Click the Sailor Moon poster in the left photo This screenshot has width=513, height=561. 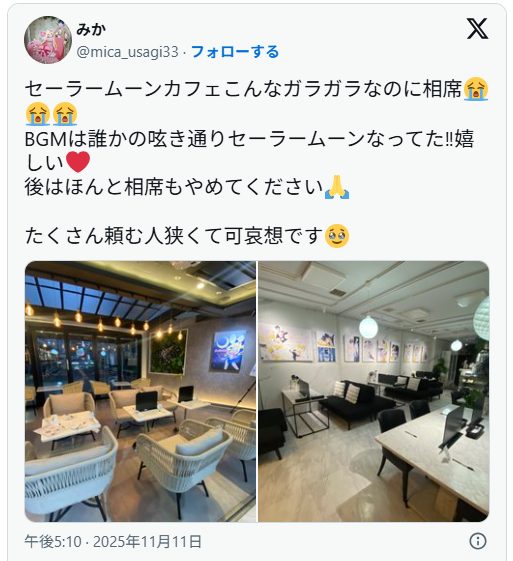coord(228,350)
